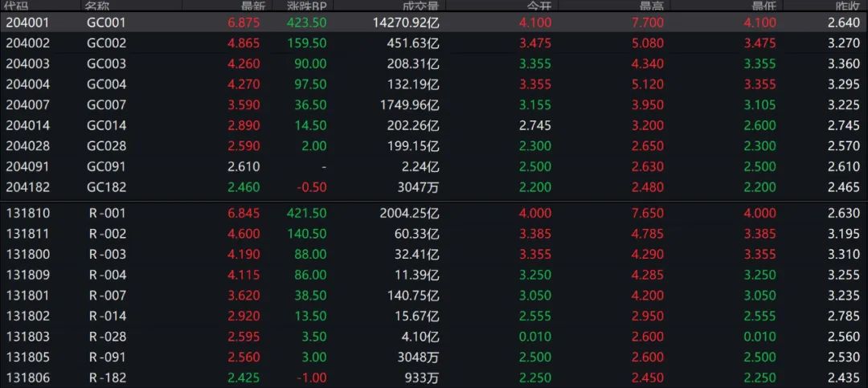Screen dimensions: 868x388
Task: Select the R-007 row by name
Action: coord(108,295)
